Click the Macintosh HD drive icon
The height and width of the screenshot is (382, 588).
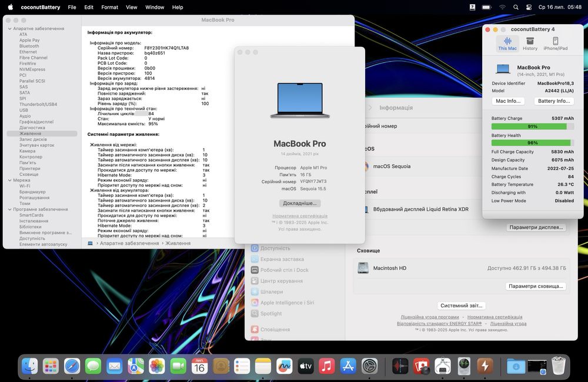363,268
